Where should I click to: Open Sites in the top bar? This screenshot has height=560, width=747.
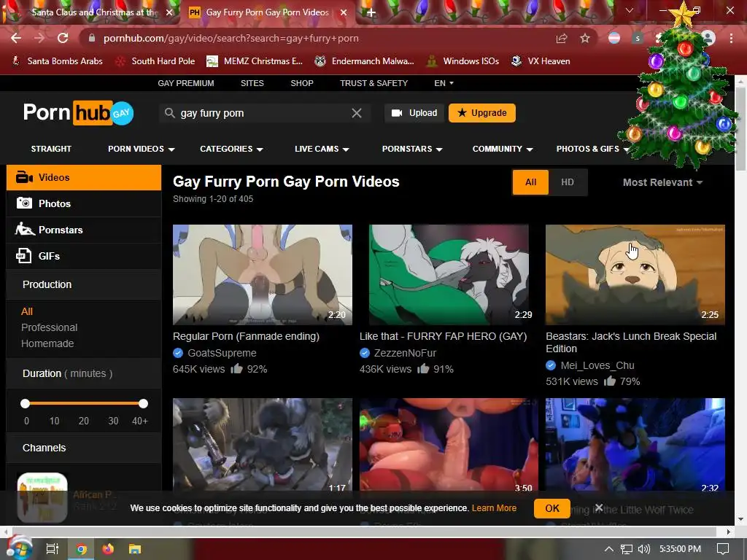click(x=252, y=83)
